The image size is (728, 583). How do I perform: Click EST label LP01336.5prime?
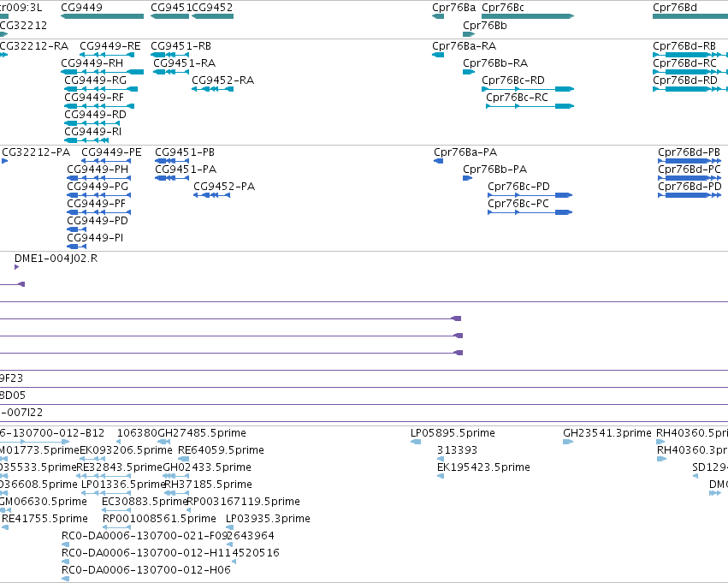123,485
